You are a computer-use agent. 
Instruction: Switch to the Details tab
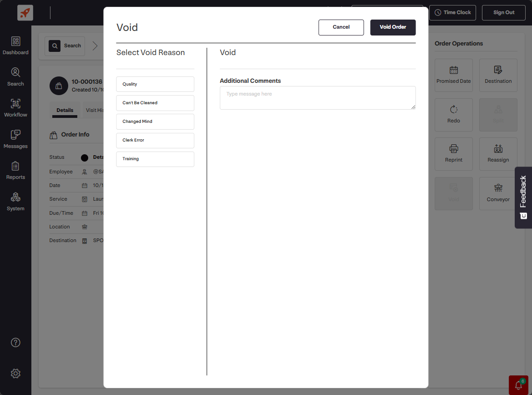tap(65, 110)
